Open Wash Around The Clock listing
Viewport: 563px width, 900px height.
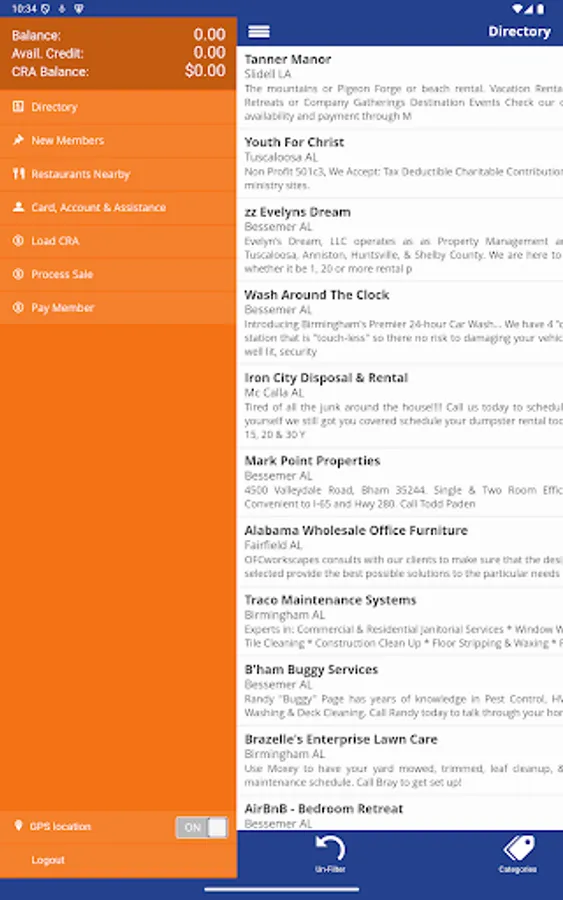400,323
